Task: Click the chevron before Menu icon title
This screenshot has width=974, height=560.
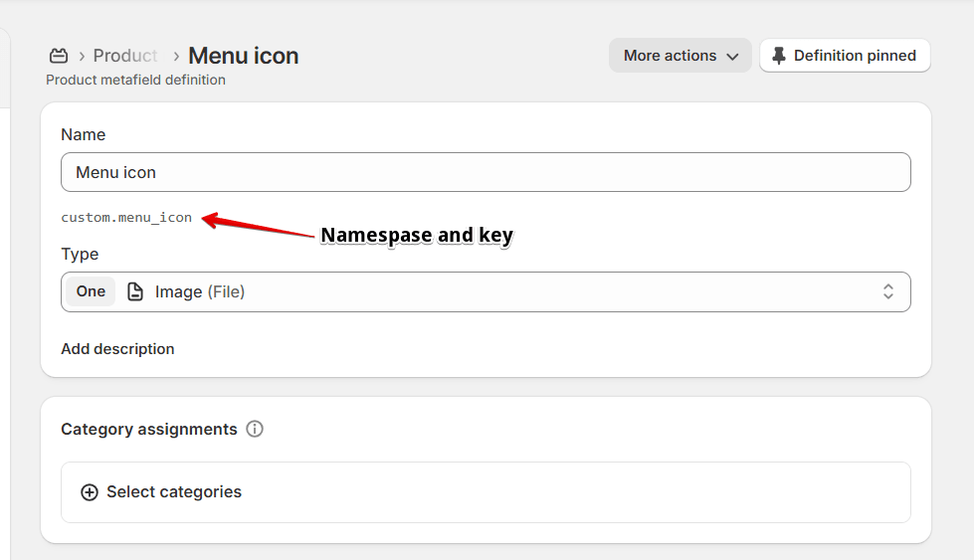Action: click(176, 57)
